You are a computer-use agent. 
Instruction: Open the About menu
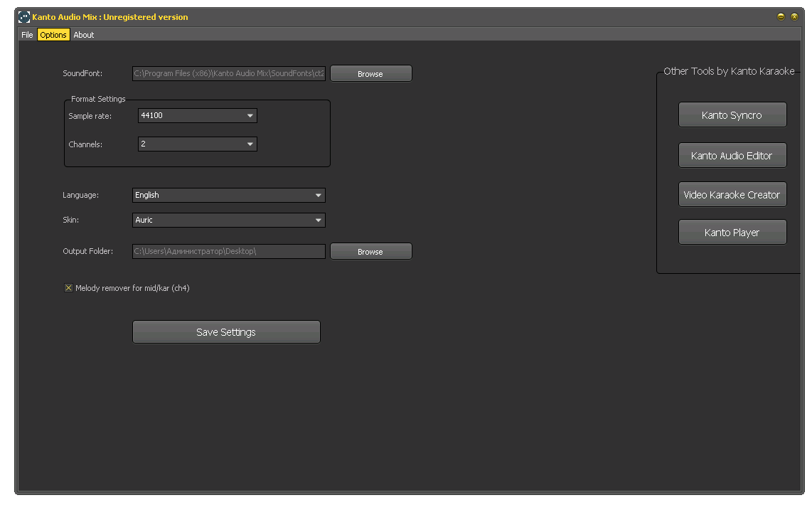click(x=83, y=35)
